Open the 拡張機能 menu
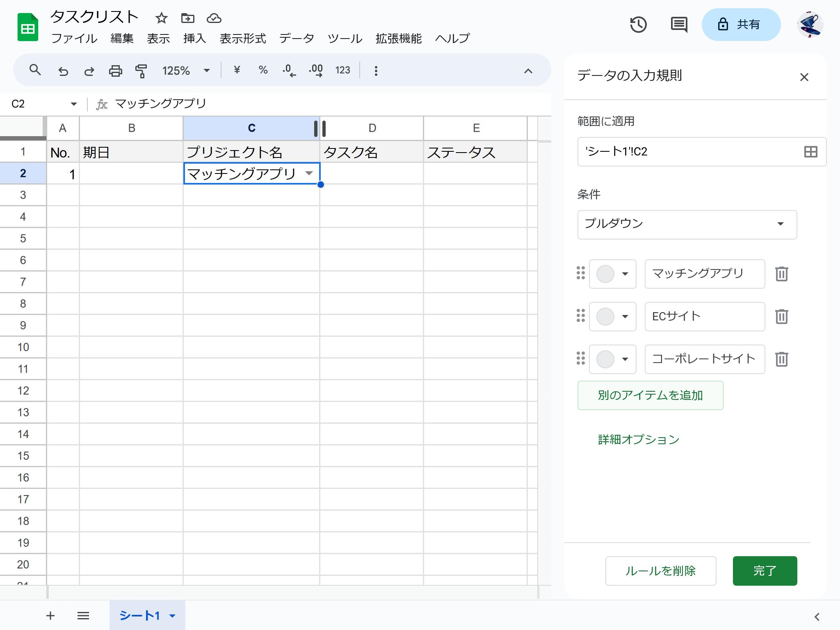840x630 pixels. click(399, 39)
